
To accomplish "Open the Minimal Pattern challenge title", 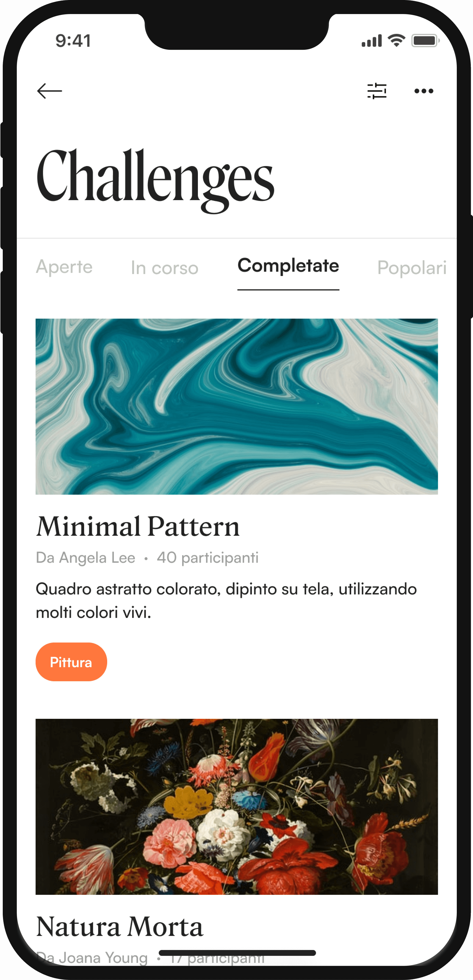I will [138, 527].
